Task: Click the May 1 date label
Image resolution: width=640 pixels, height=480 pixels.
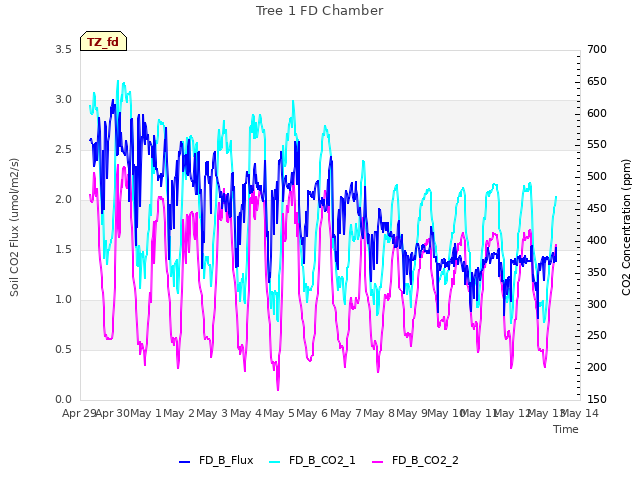Action: click(x=146, y=413)
